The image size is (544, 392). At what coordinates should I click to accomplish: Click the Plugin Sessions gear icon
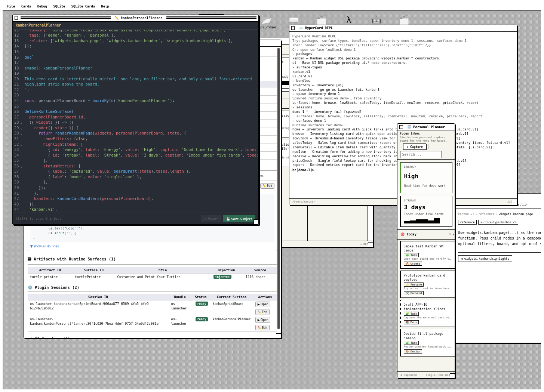click(30, 288)
